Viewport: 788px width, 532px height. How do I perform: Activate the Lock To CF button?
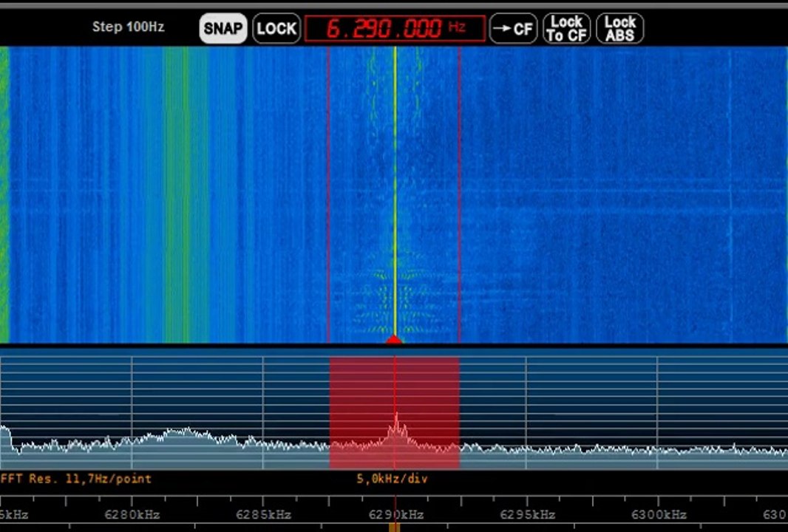(566, 28)
